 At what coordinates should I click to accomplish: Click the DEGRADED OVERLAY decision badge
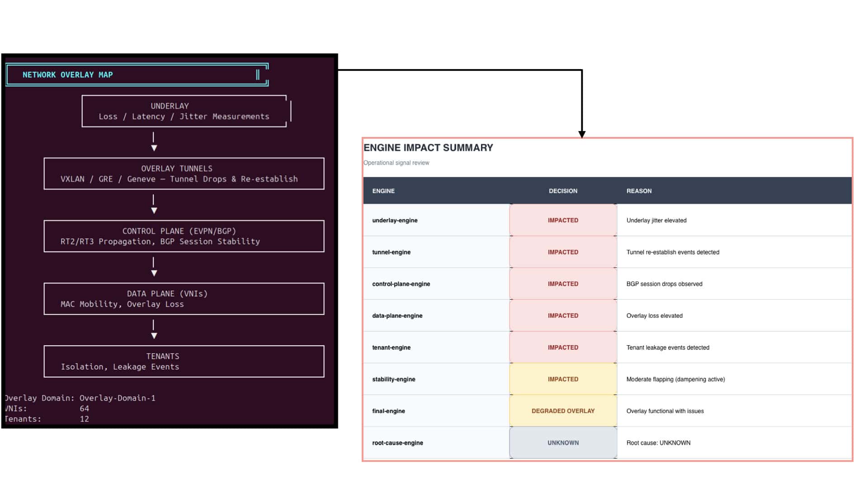[563, 411]
